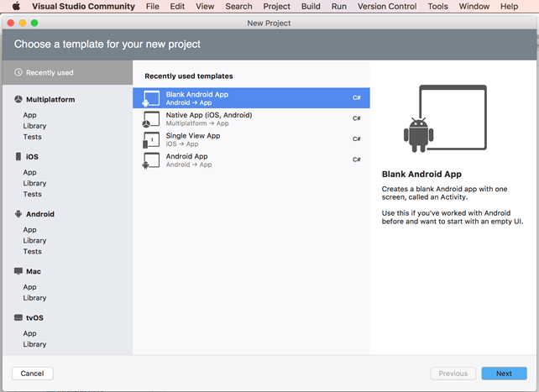
Task: Select App under iOS
Action: pos(30,172)
